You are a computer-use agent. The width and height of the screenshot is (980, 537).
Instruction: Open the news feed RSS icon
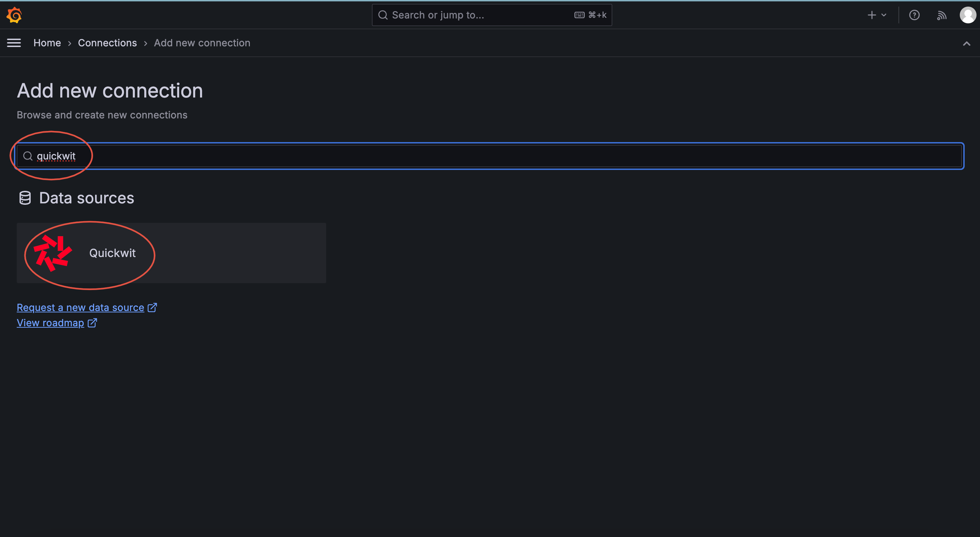(x=942, y=15)
